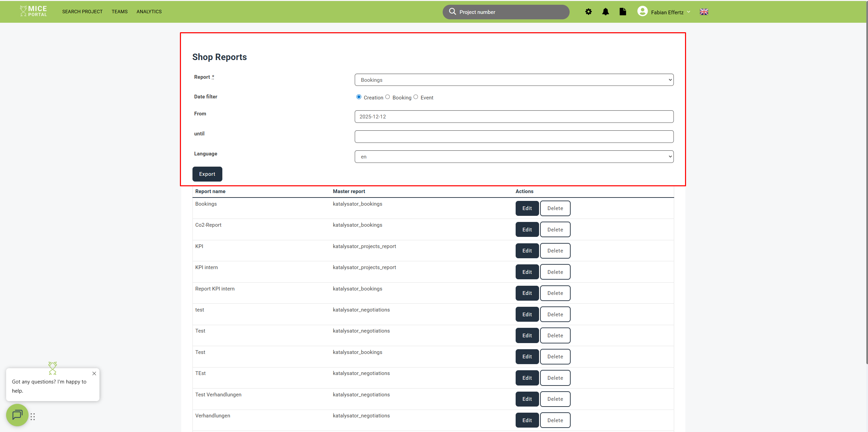Click the user avatar icon
The width and height of the screenshot is (868, 432).
642,12
